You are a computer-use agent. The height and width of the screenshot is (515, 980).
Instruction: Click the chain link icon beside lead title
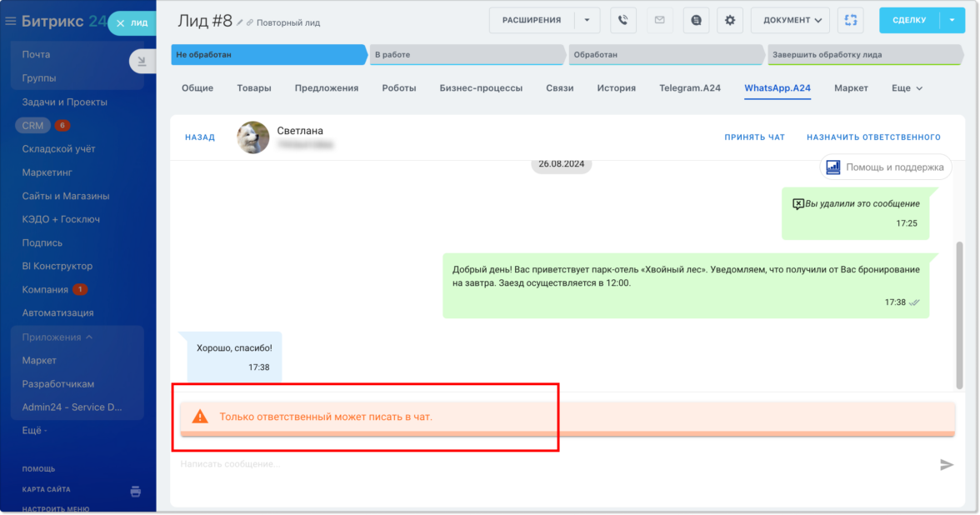(x=250, y=22)
